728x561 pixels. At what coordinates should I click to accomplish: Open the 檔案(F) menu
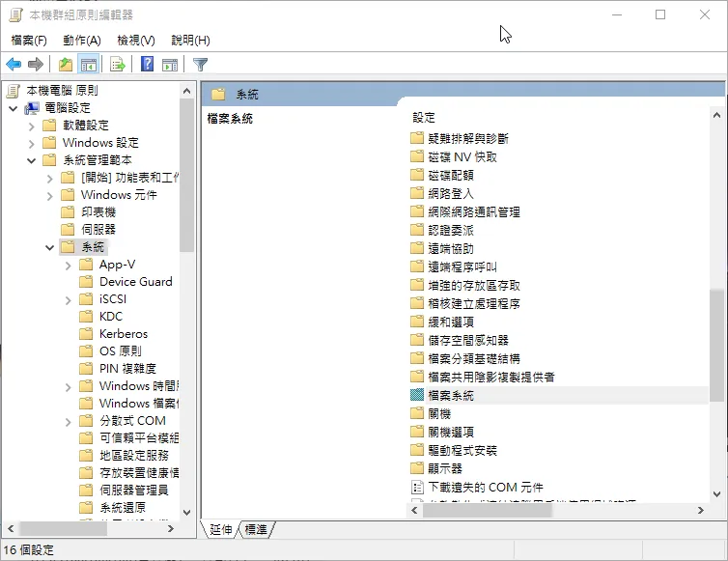click(x=29, y=41)
